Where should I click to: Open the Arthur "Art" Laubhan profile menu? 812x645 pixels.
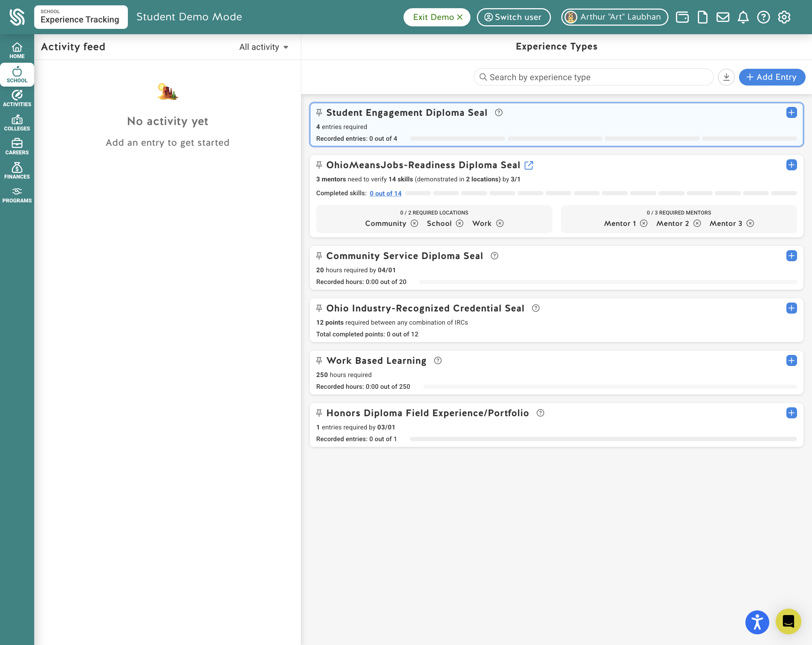click(x=615, y=17)
